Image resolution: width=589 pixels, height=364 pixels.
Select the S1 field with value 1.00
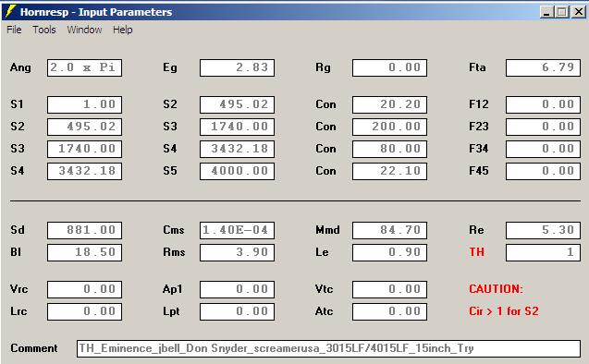[84, 104]
